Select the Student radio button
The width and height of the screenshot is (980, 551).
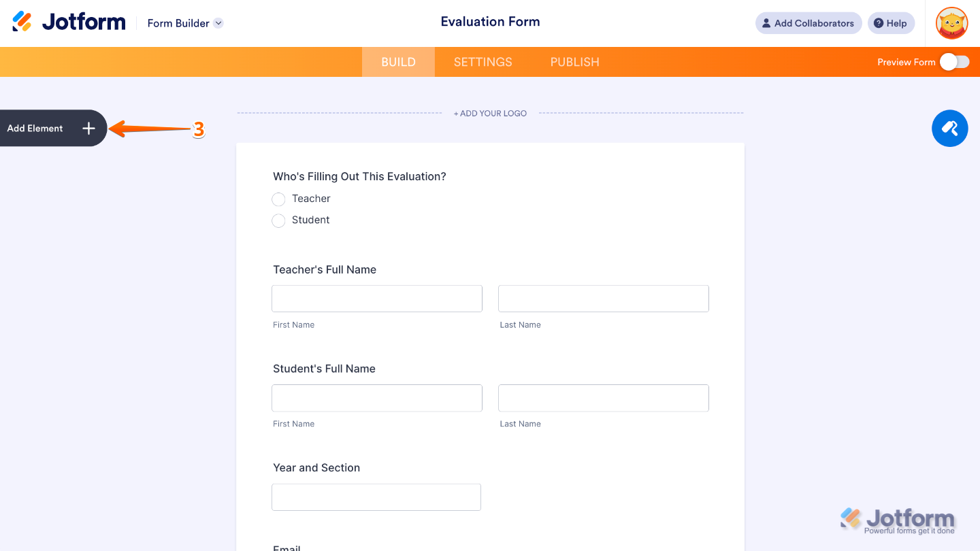tap(278, 220)
